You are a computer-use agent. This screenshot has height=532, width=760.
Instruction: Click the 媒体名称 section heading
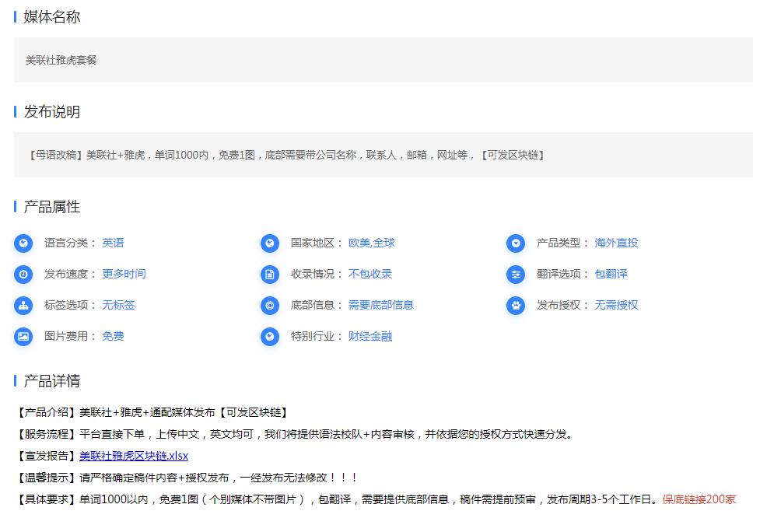pyautogui.click(x=52, y=17)
